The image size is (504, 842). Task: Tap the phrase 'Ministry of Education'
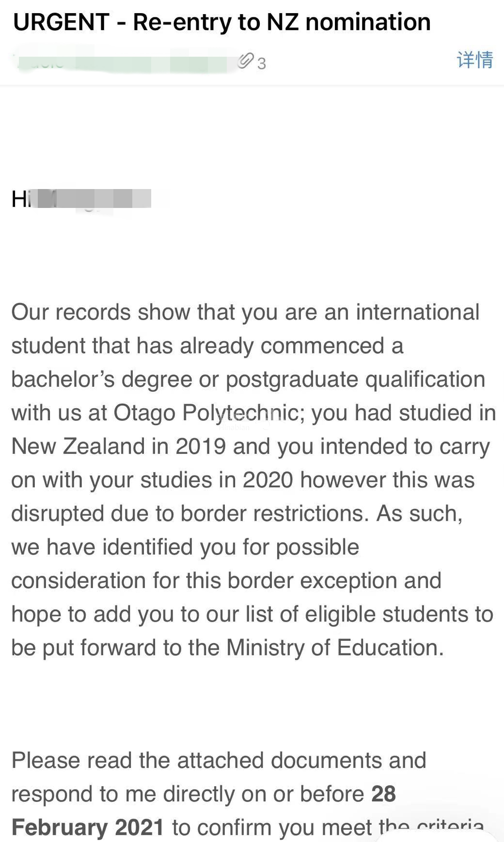point(334,648)
